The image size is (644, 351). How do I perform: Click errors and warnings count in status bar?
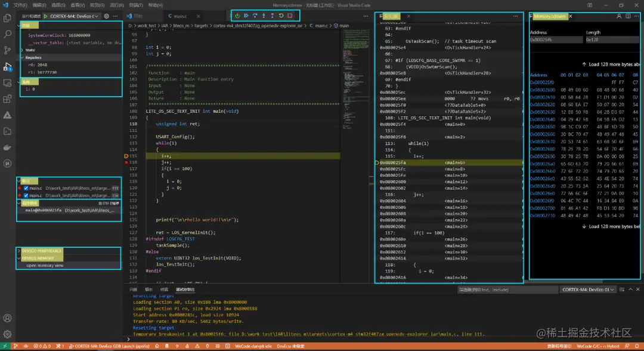[x=42, y=346]
